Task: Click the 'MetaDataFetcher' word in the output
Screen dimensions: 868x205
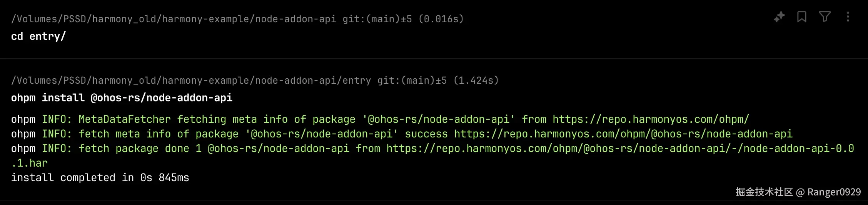Action: 125,119
